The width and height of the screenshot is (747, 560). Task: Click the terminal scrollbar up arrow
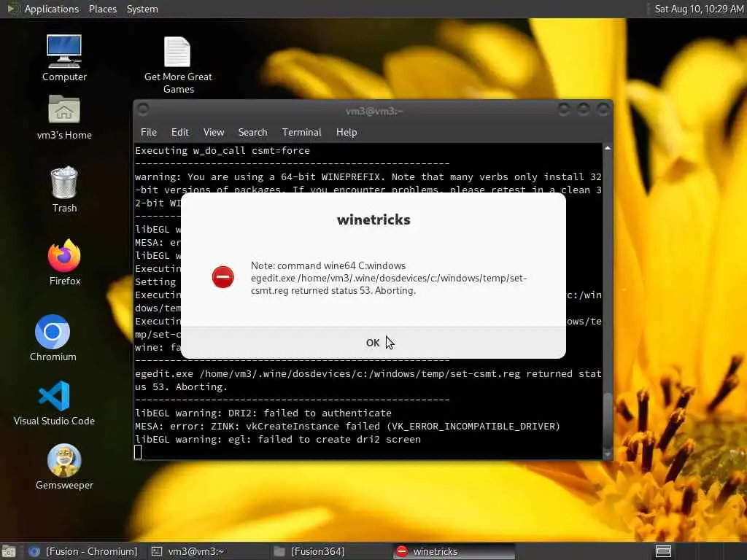click(x=608, y=148)
